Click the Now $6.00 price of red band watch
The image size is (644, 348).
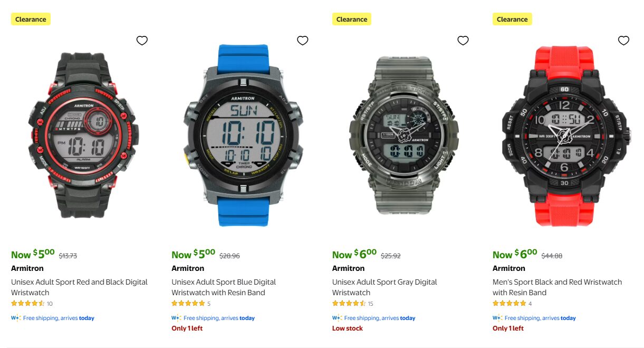click(515, 254)
